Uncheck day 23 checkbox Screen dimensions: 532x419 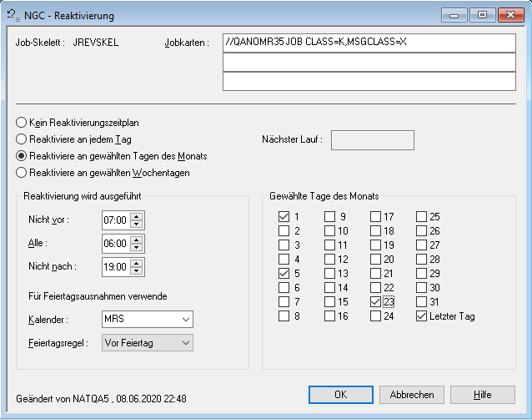pyautogui.click(x=376, y=302)
